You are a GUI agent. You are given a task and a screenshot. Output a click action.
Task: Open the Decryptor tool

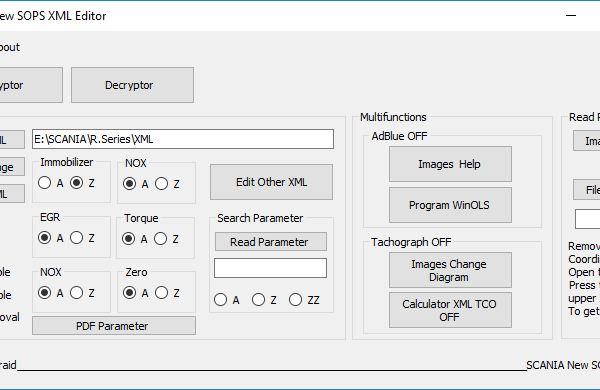tap(132, 85)
